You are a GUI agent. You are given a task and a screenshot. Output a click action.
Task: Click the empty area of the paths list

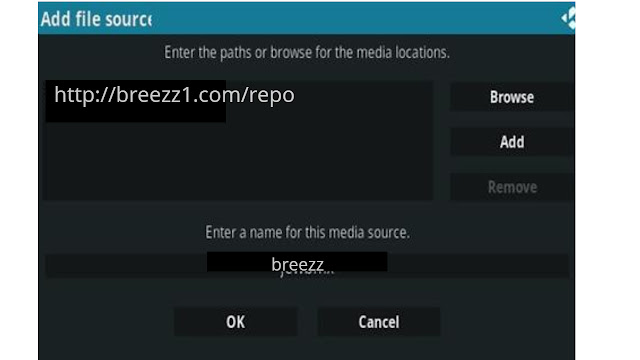tap(239, 161)
